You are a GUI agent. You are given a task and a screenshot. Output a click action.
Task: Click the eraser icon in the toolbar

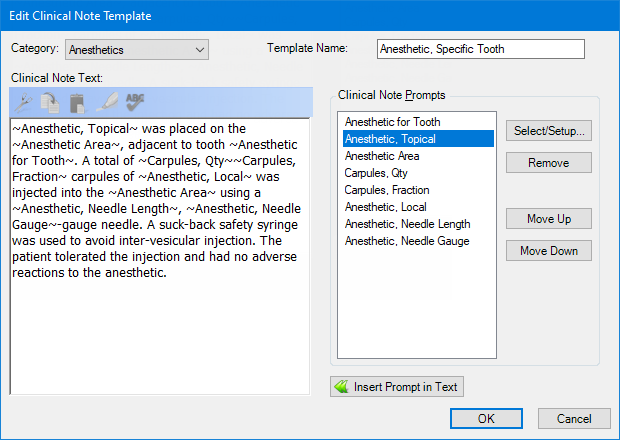(106, 101)
